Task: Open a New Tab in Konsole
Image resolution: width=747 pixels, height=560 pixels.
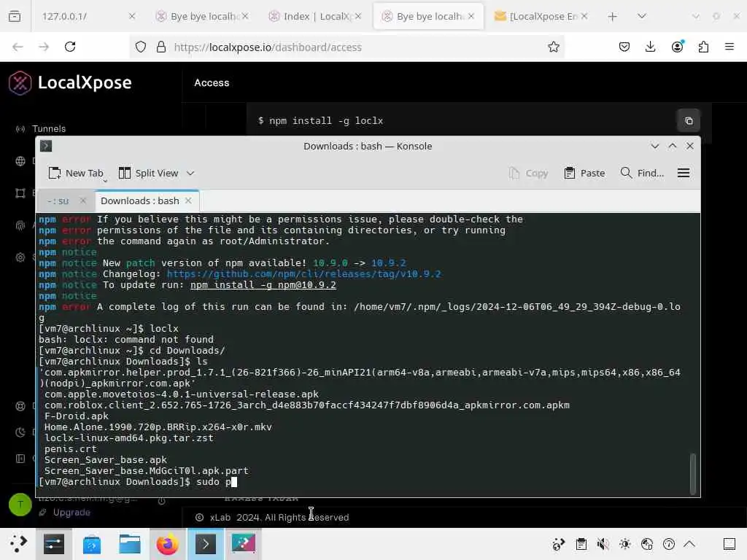Action: [x=77, y=174]
